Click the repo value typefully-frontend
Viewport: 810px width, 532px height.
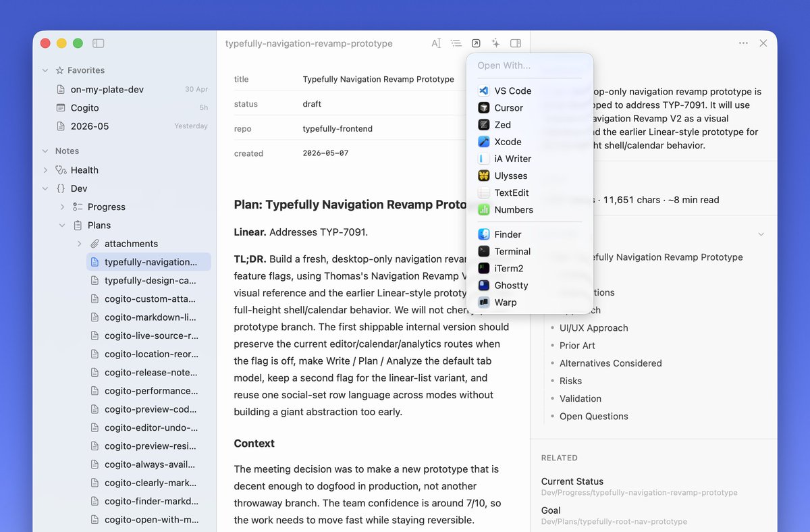[337, 129]
